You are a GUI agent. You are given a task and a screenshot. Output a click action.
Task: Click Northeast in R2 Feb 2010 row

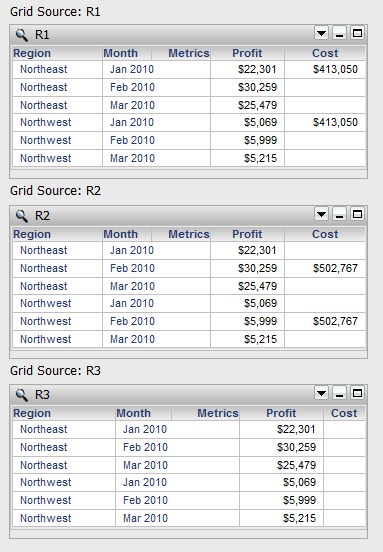click(44, 268)
